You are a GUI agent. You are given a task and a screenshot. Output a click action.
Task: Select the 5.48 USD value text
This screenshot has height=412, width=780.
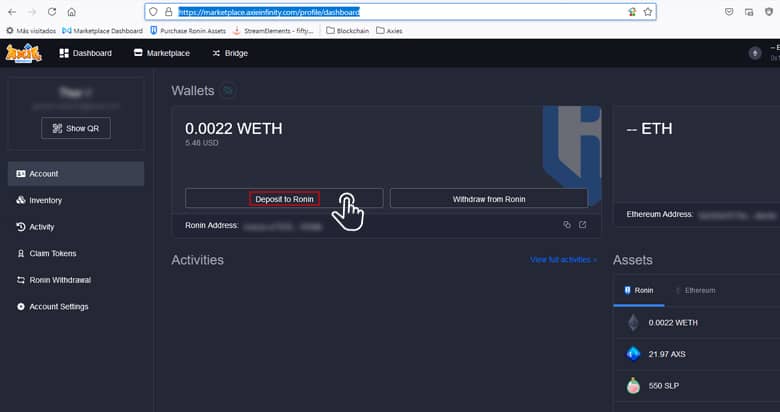coord(201,143)
